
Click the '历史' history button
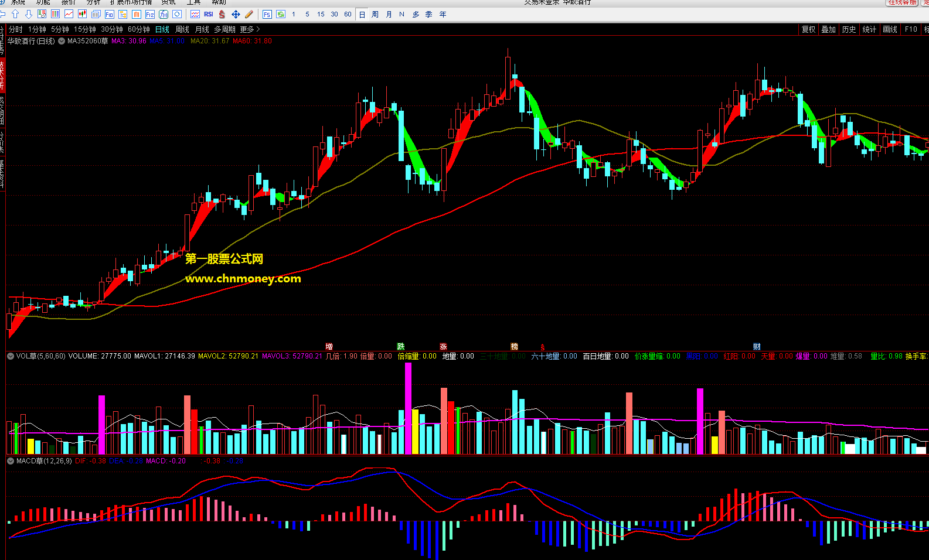(x=849, y=29)
